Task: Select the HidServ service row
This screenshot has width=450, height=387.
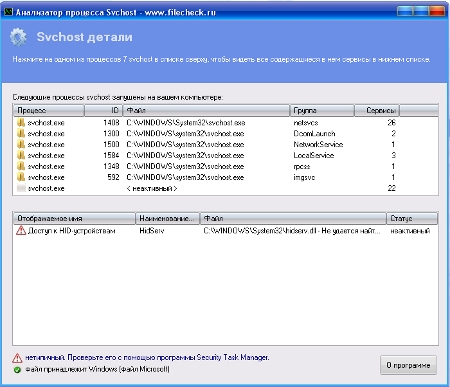Action: click(225, 231)
